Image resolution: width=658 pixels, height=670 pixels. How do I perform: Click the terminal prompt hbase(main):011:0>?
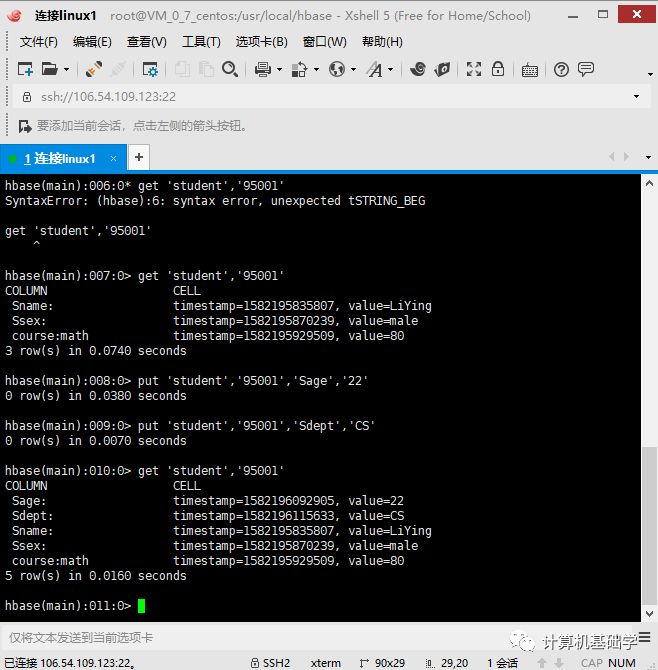point(68,605)
